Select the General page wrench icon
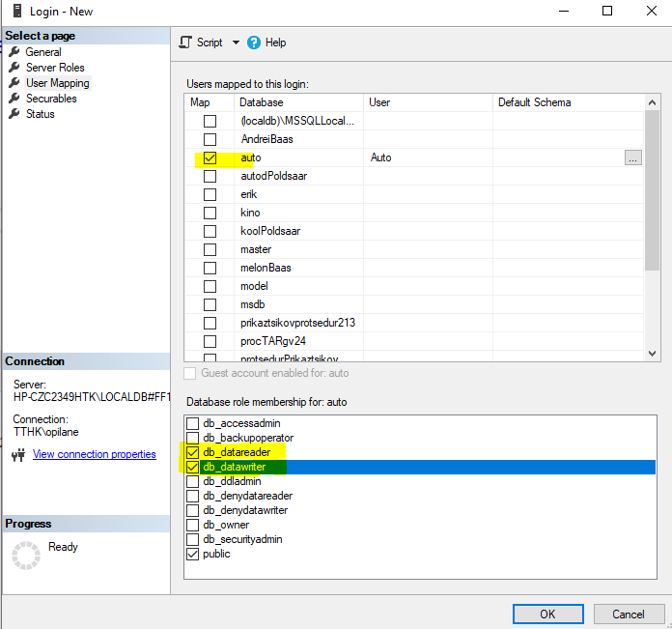The height and width of the screenshot is (629, 672). 14,52
